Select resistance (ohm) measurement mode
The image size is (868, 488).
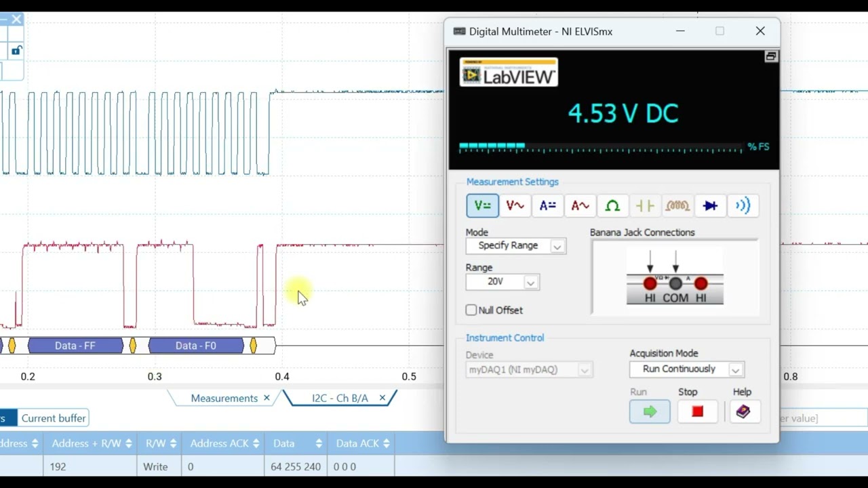pyautogui.click(x=612, y=205)
